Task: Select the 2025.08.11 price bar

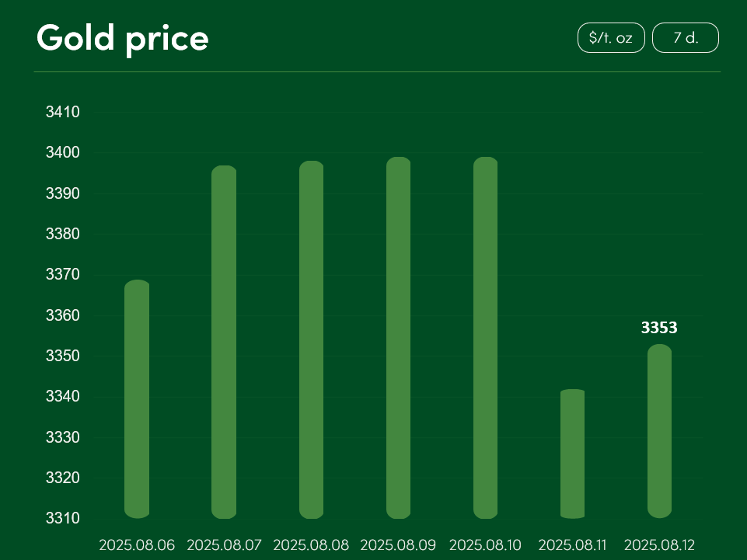Action: (x=572, y=454)
